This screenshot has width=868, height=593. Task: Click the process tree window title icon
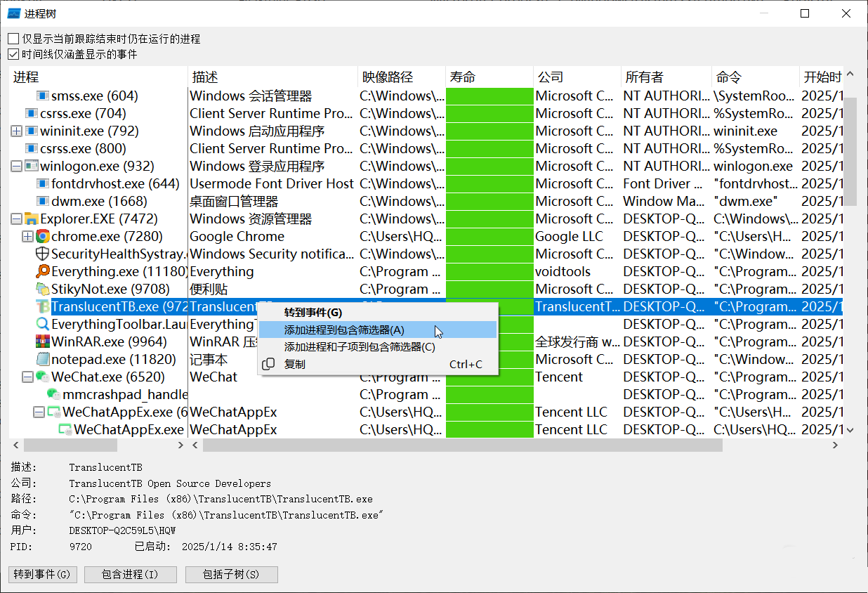click(13, 13)
